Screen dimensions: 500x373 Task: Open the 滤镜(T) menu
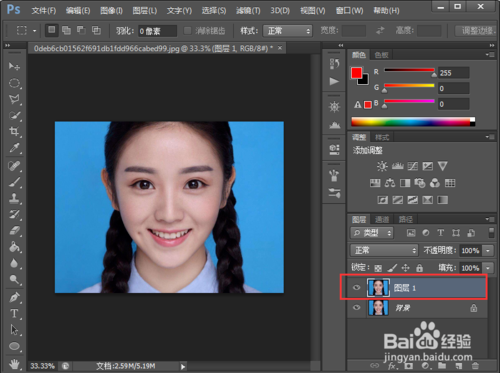248,11
